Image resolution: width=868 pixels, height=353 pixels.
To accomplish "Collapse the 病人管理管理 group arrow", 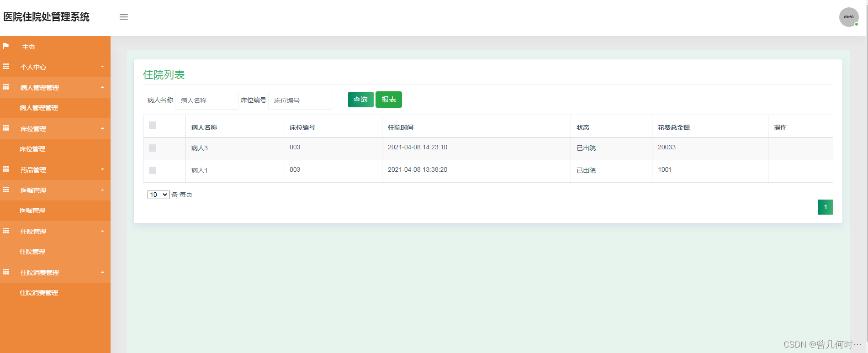I will point(102,87).
